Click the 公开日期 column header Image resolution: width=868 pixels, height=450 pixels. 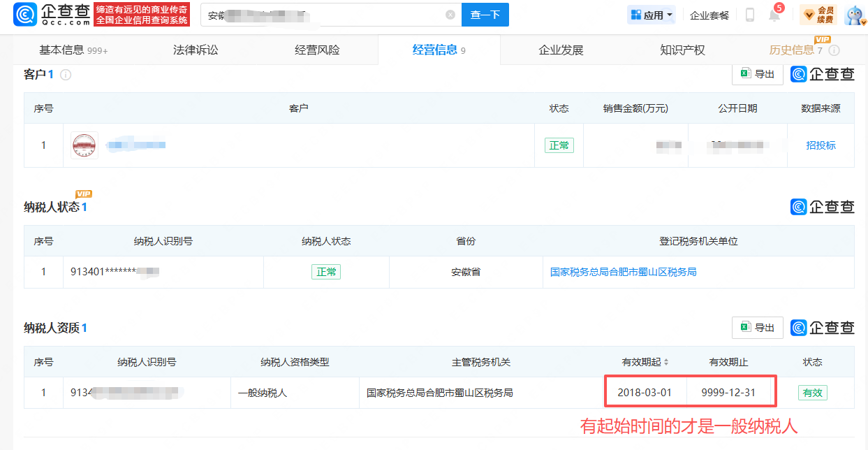(737, 108)
